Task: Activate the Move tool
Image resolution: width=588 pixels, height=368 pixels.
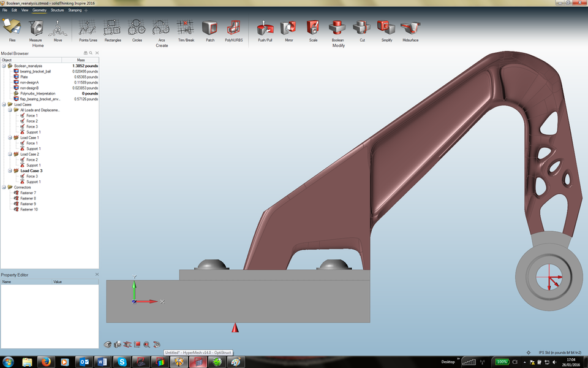Action: coord(58,28)
